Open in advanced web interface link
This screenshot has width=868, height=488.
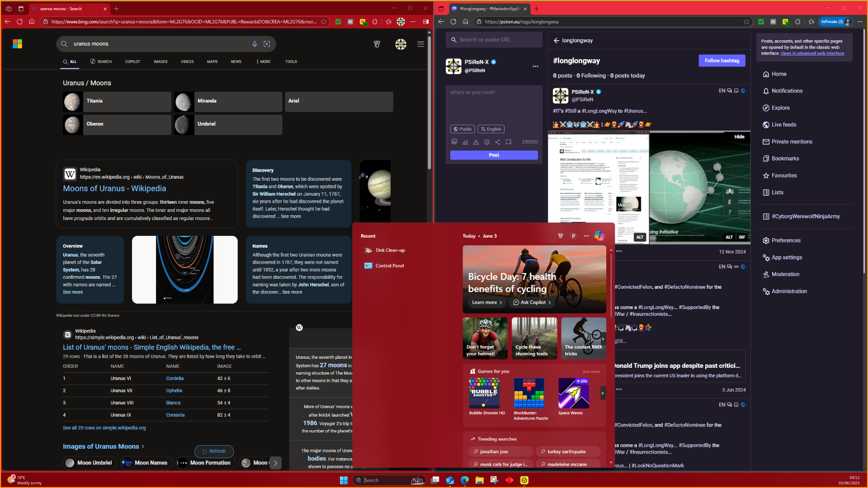pos(812,53)
